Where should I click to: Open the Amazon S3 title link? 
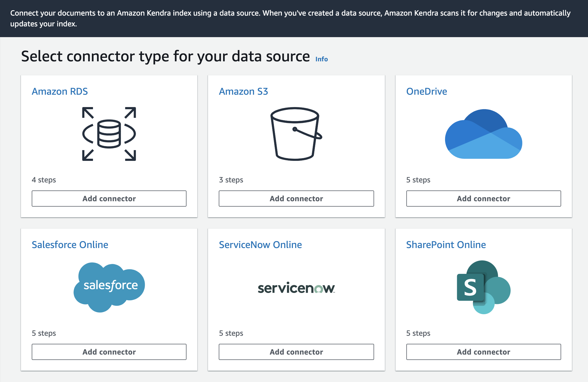click(243, 91)
